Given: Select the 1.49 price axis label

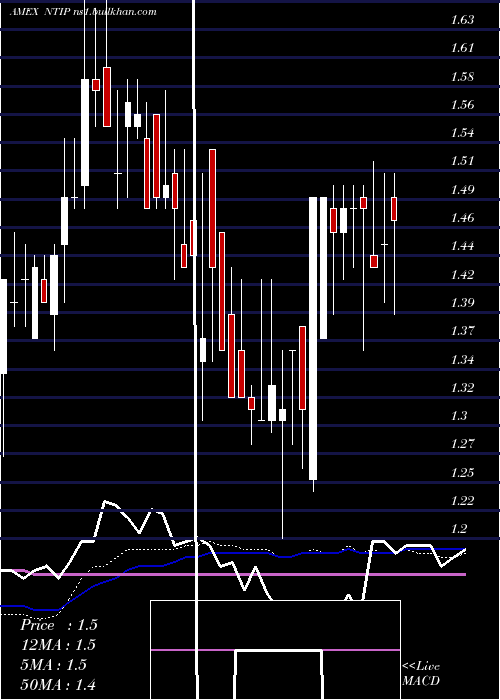Looking at the screenshot, I should (x=462, y=189).
